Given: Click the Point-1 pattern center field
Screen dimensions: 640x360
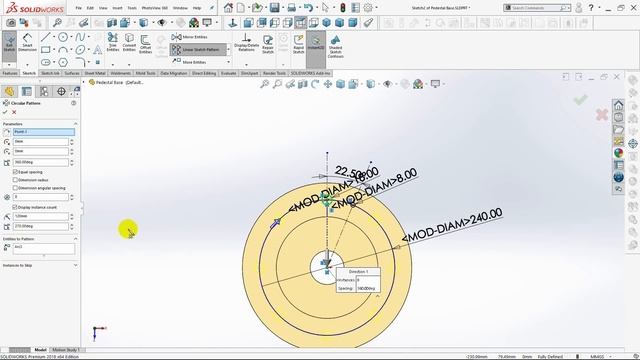Looking at the screenshot, I should point(44,132).
